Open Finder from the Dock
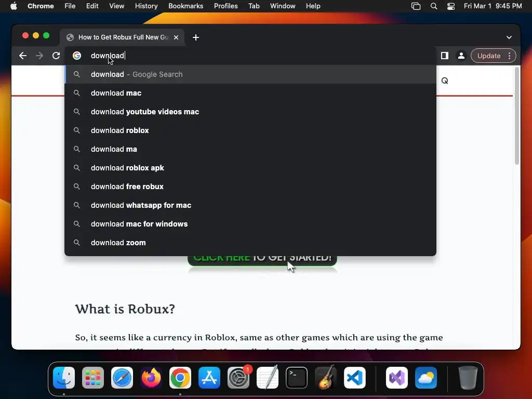Viewport: 532px width, 399px height. click(x=64, y=378)
